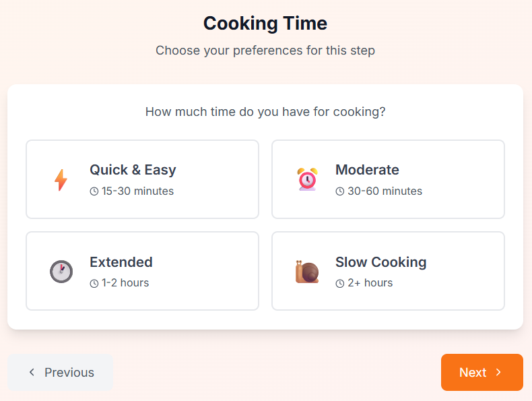The image size is (532, 401).
Task: Click the timer clock icon on Extended
Action: point(61,272)
